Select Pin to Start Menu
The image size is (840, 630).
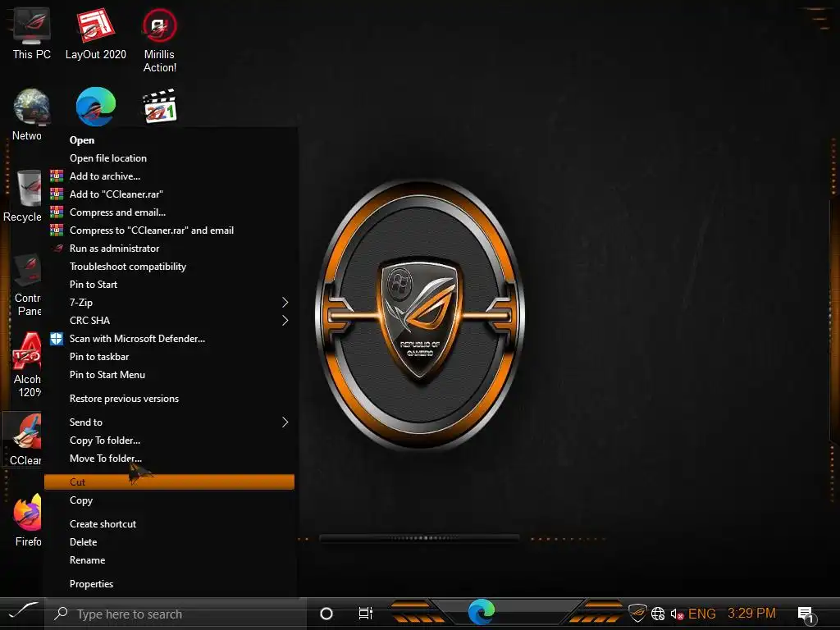pos(169,375)
